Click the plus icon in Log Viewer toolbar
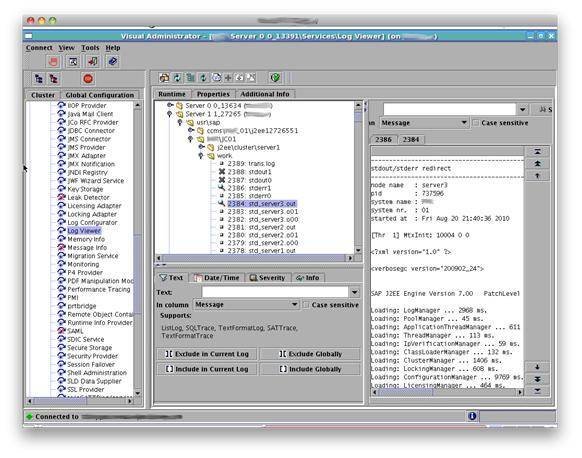This screenshot has height=458, width=582. (x=228, y=78)
